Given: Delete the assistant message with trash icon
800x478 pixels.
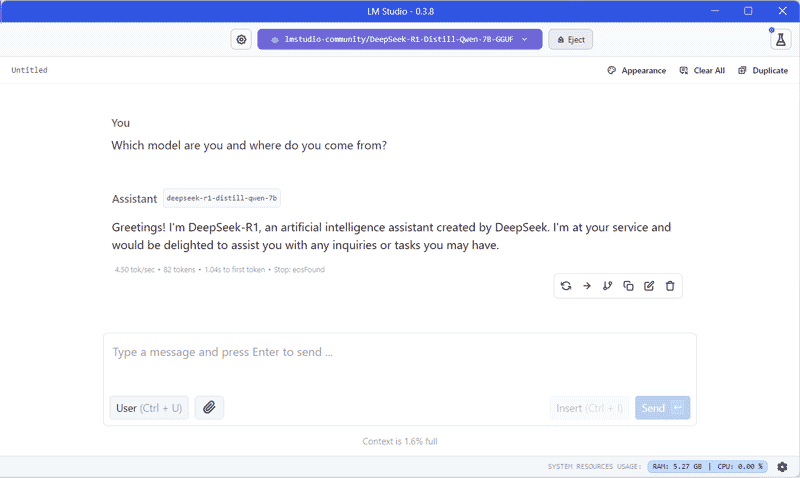Looking at the screenshot, I should [x=670, y=286].
